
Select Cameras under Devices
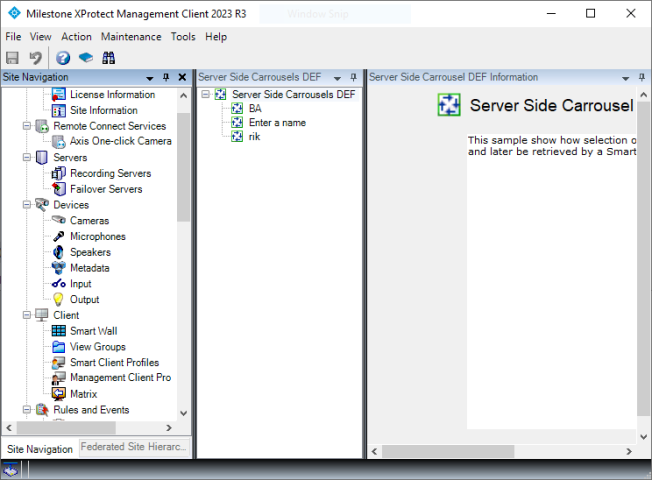tap(89, 221)
